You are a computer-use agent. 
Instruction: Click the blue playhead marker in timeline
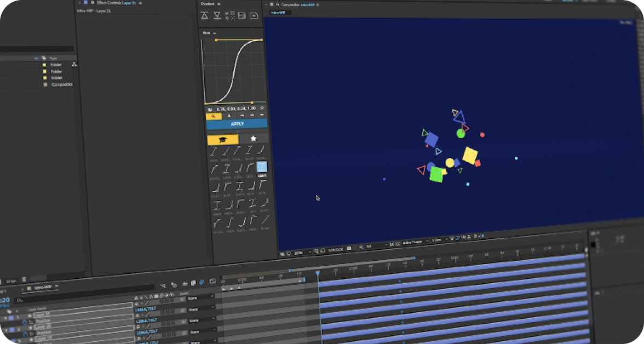point(318,272)
